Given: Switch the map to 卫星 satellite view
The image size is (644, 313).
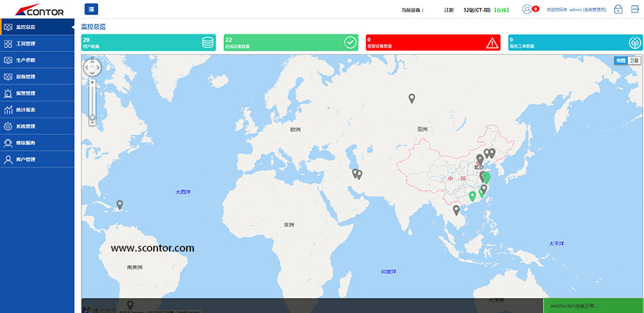Looking at the screenshot, I should [x=634, y=60].
